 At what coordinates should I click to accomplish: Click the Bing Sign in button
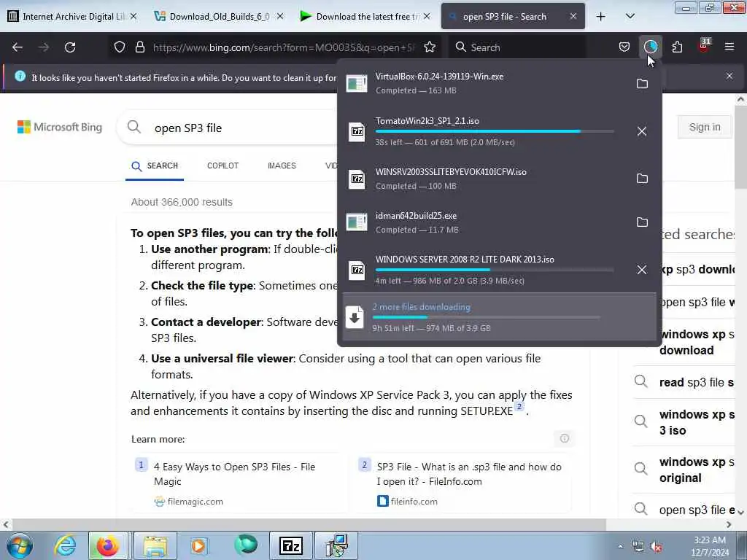tap(704, 127)
